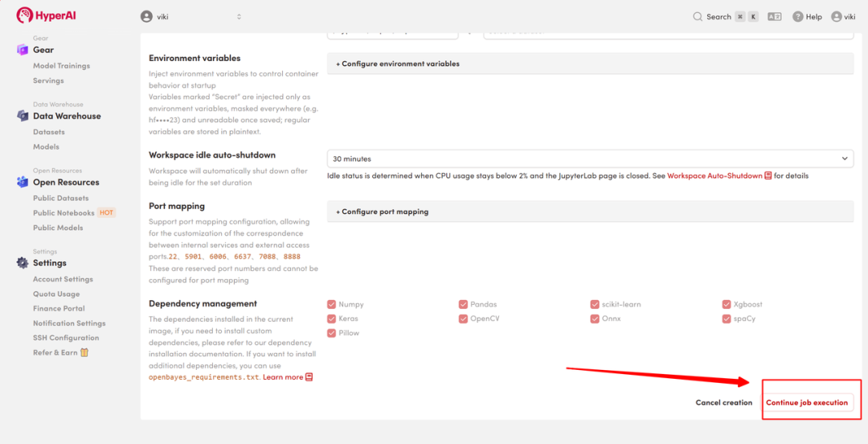Open Public Datasets
Screen dimensions: 868x444
coord(61,198)
